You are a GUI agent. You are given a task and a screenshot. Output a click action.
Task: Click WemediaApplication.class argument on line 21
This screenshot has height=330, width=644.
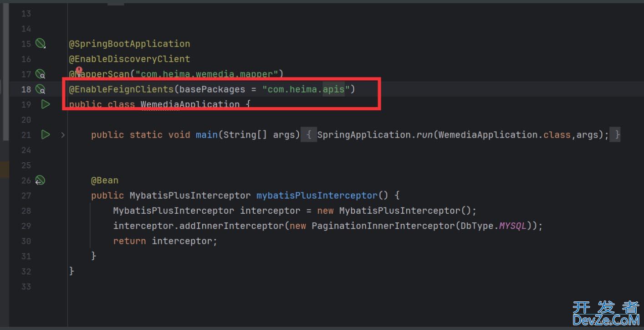pos(505,135)
